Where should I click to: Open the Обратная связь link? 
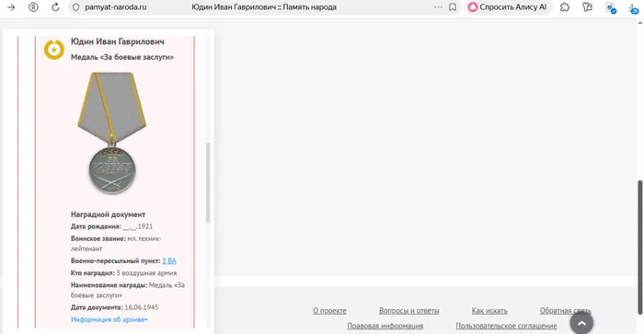(565, 311)
